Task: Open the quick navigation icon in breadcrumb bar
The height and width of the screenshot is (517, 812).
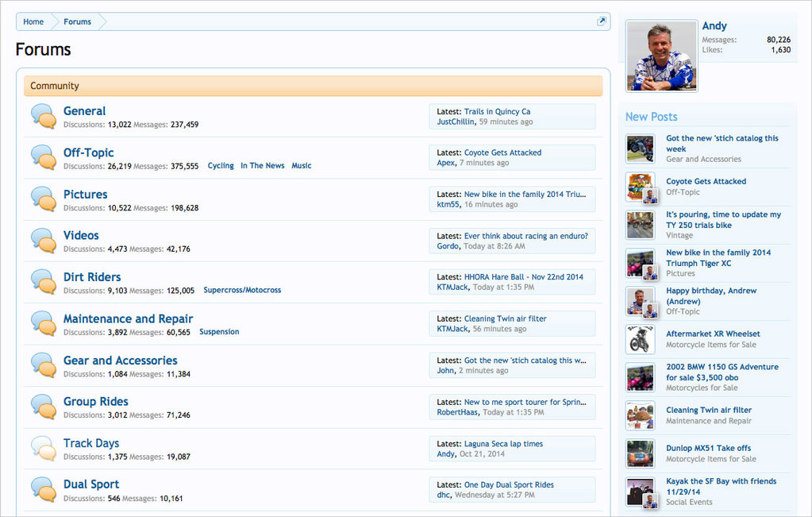Action: 602,21
